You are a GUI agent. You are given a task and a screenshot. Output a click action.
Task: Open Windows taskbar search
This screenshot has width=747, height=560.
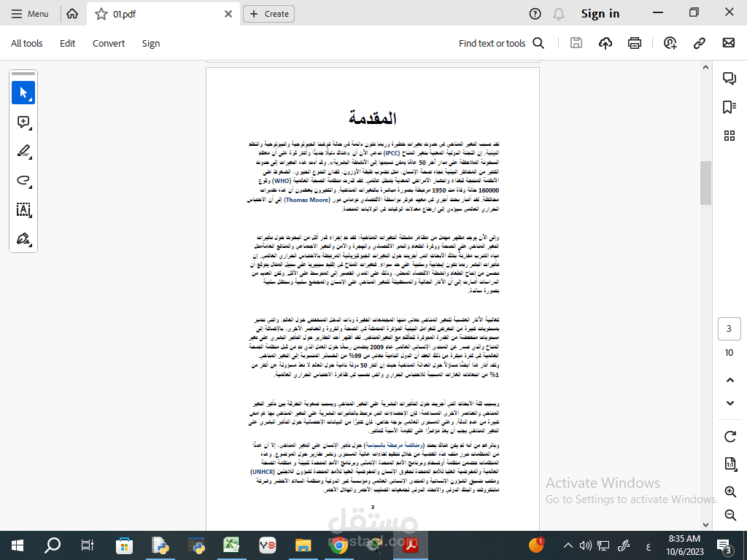coord(52,545)
